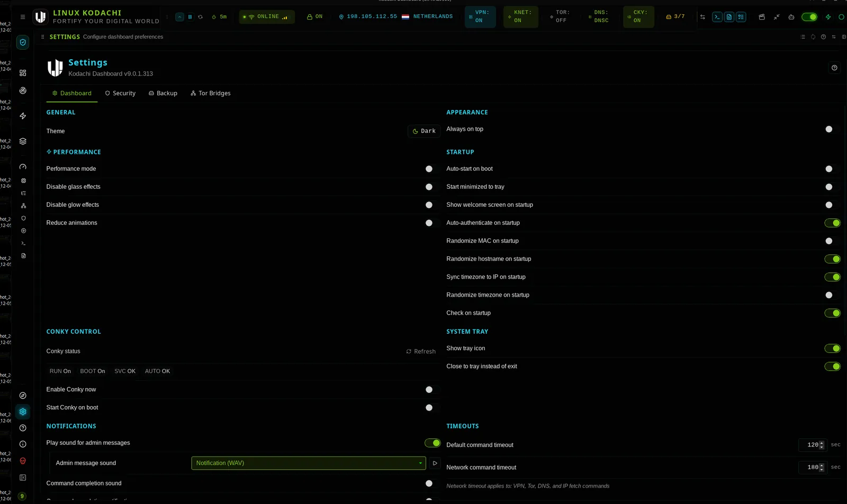Image resolution: width=847 pixels, height=504 pixels.
Task: Toggle Reduce animations switch
Action: coord(432,223)
